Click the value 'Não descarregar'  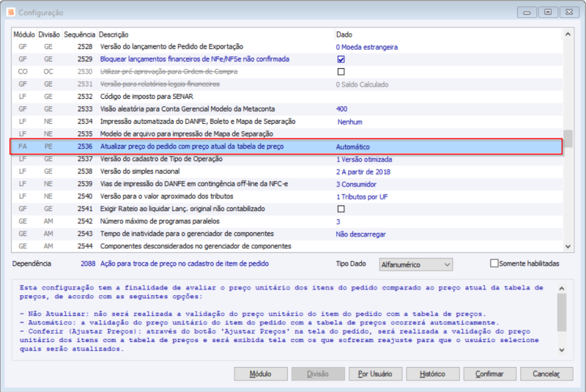click(360, 234)
